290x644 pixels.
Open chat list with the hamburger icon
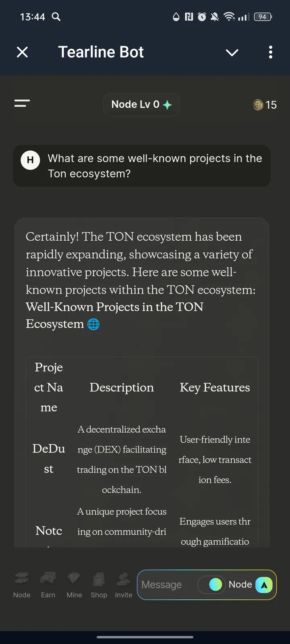(22, 103)
